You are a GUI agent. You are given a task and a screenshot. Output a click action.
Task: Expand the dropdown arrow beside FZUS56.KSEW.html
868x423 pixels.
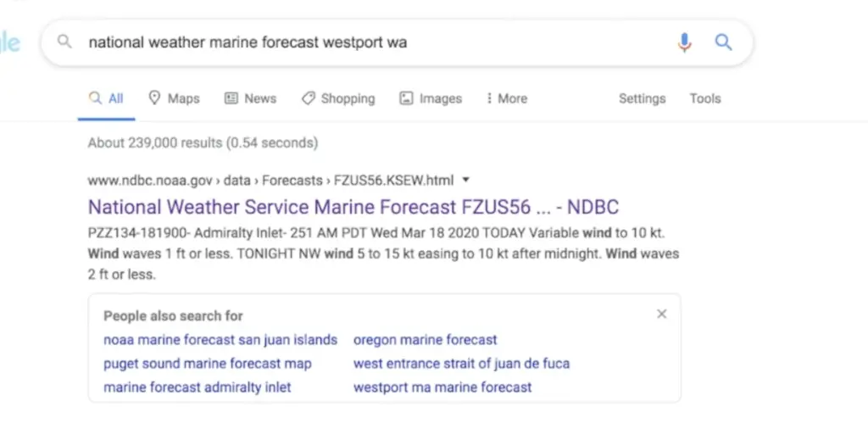(x=465, y=180)
